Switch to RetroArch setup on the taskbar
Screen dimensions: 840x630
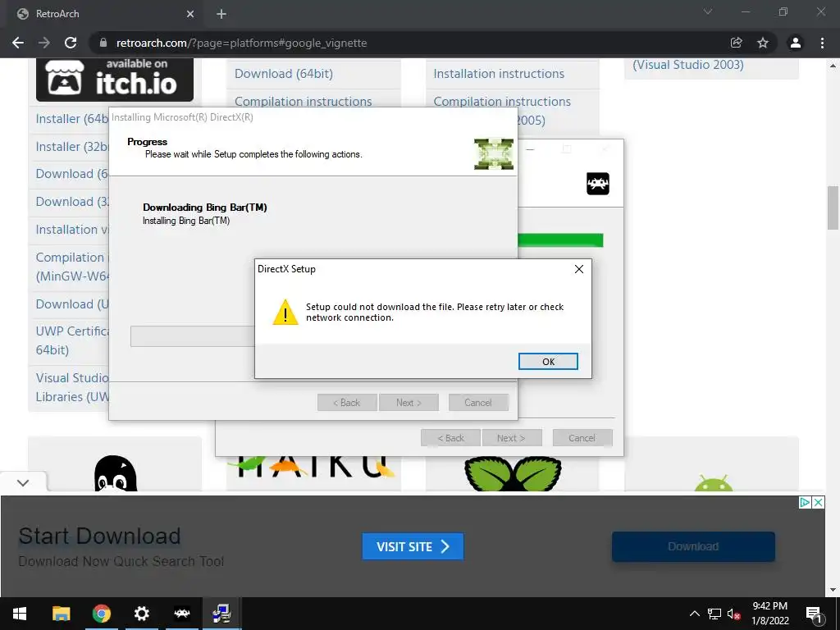(x=181, y=614)
